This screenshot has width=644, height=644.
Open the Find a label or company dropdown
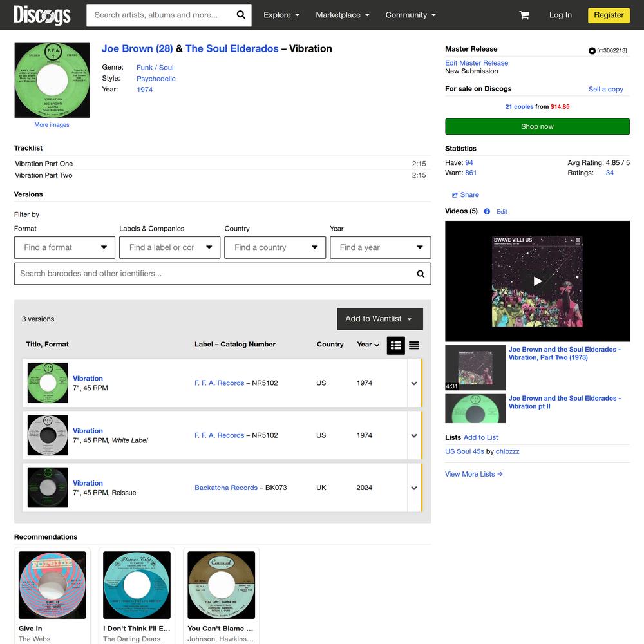(x=169, y=247)
